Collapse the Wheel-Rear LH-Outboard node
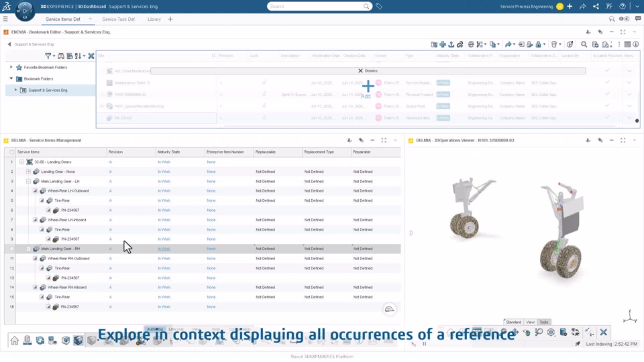 coord(35,191)
